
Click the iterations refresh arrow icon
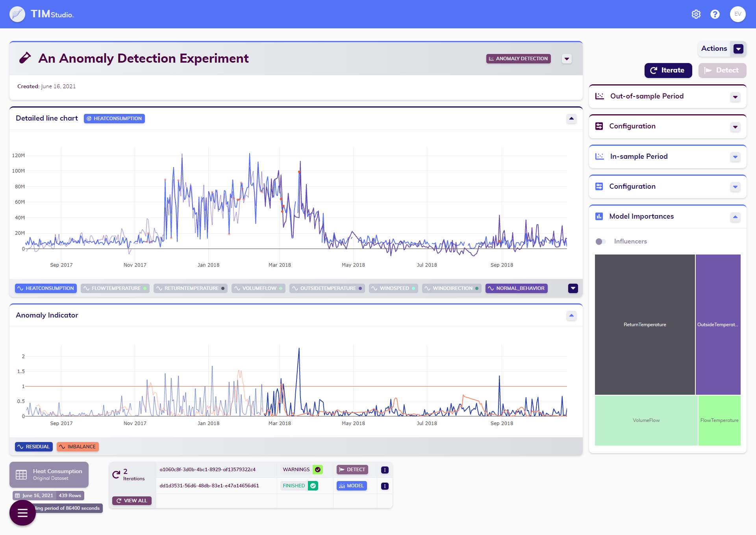(x=116, y=474)
